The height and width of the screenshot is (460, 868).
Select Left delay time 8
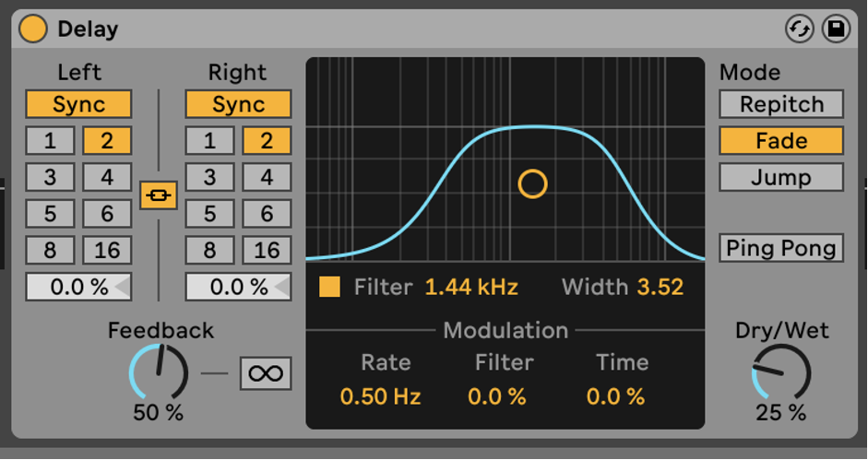tap(50, 250)
